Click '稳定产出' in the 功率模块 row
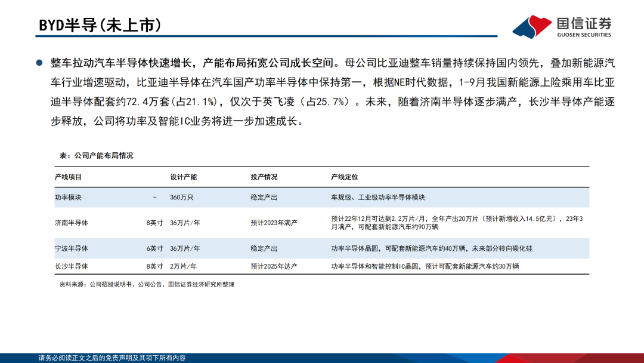The image size is (644, 363). [264, 198]
